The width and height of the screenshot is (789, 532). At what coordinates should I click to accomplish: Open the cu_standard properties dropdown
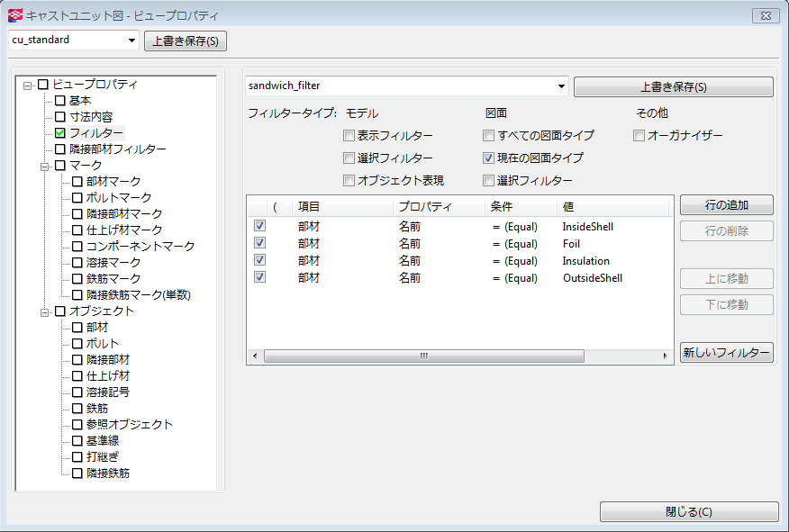click(x=132, y=41)
